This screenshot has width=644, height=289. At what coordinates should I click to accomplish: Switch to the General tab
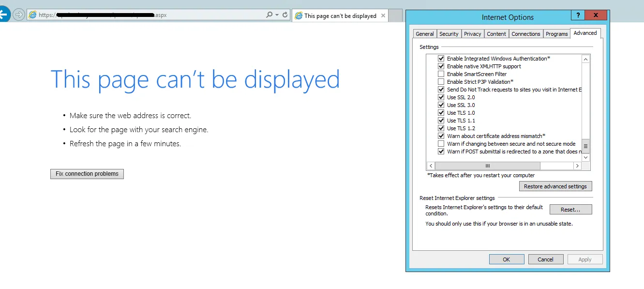pos(425,34)
